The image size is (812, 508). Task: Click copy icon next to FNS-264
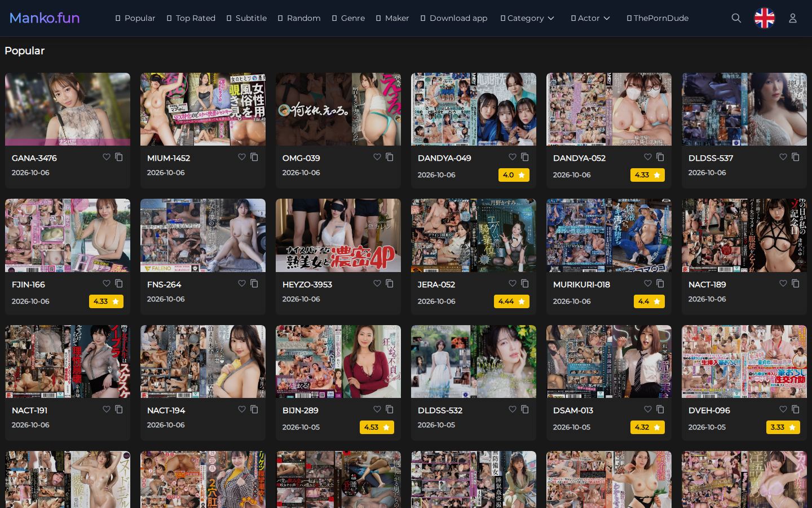click(x=254, y=283)
